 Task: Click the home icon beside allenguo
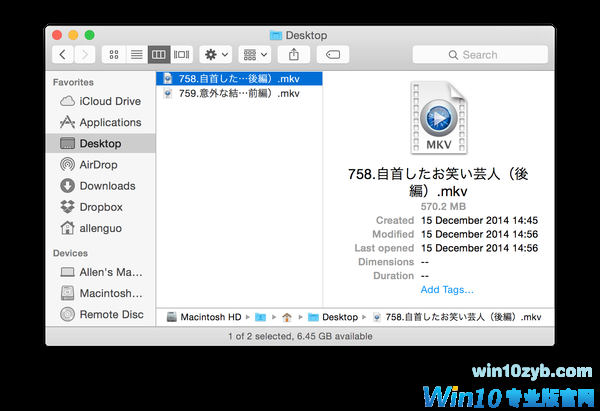pyautogui.click(x=68, y=228)
